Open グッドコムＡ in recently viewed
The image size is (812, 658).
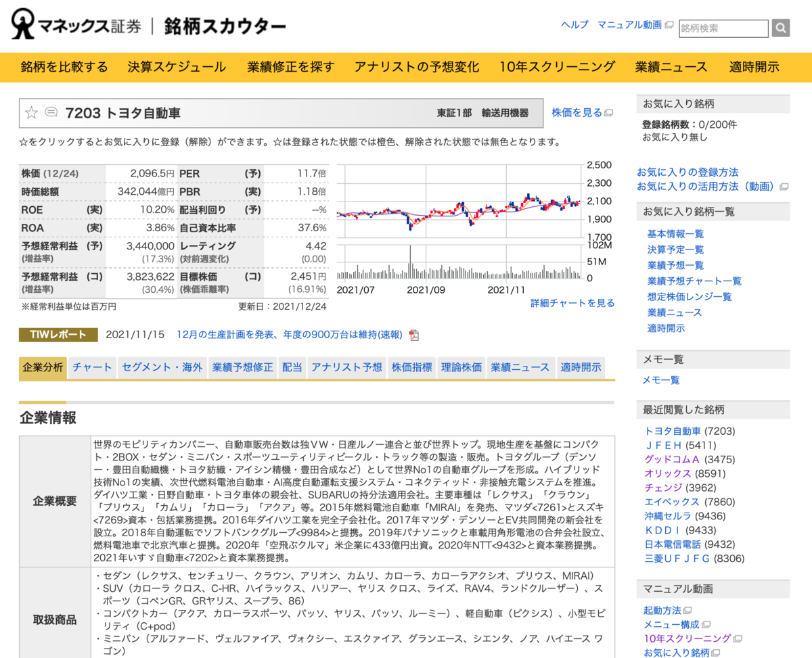coord(672,460)
